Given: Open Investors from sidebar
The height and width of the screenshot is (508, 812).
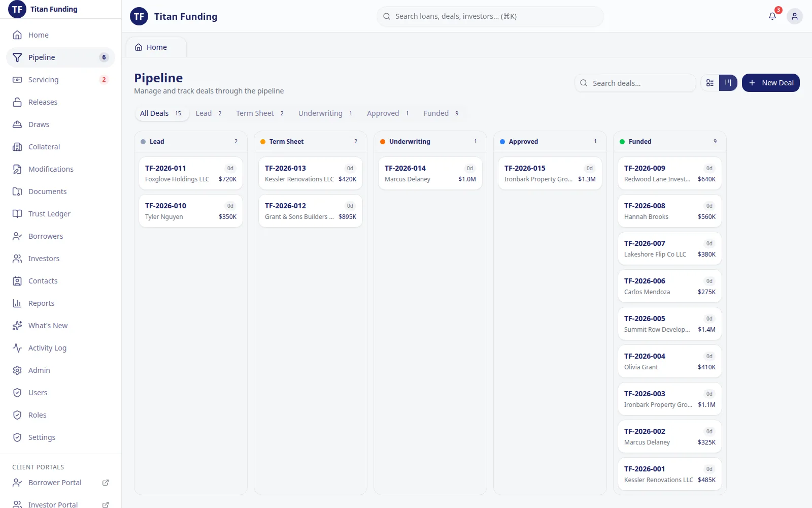Looking at the screenshot, I should 60,259.
